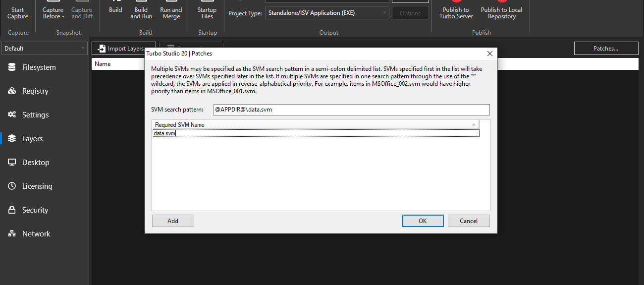Click the Required SVM Name column header
This screenshot has width=644, height=285.
(316, 124)
